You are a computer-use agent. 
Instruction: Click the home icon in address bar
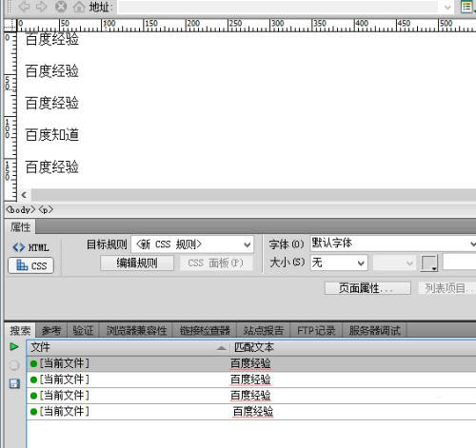tap(79, 7)
